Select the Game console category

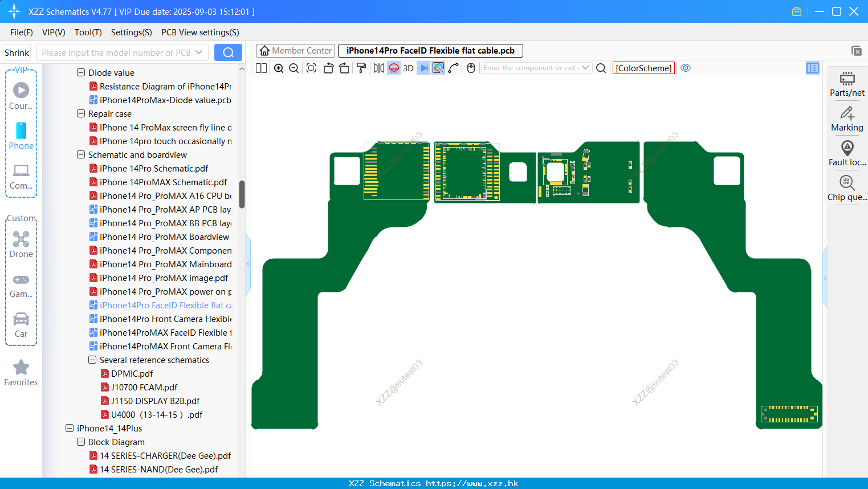[x=21, y=285]
